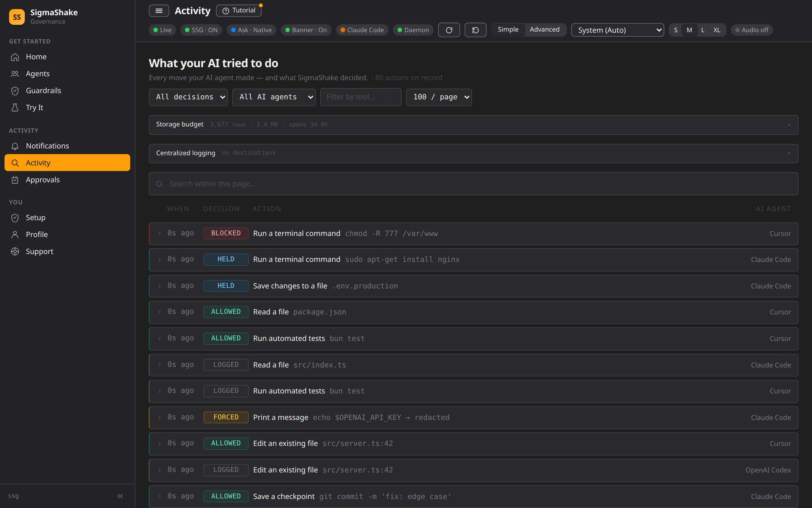Click the BLOCKED decision badge
Screen dimensions: 812x508
pyautogui.click(x=226, y=233)
